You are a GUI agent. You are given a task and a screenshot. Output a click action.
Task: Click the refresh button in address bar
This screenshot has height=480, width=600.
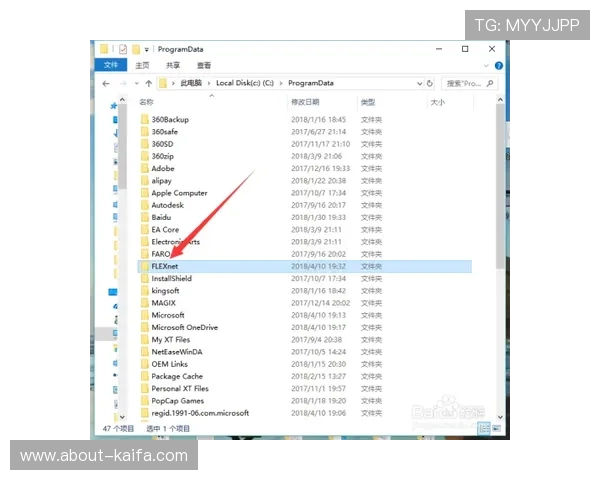(430, 83)
